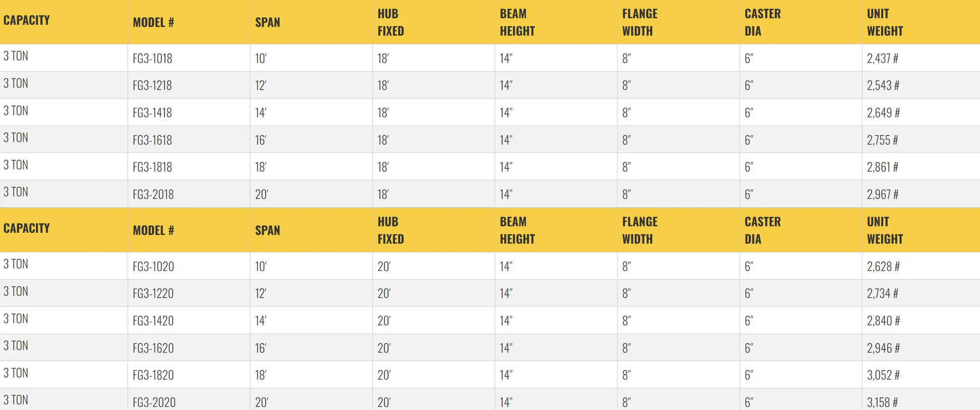This screenshot has width=980, height=410.
Task: Select the FG3-2020 model cell
Action: 154,402
